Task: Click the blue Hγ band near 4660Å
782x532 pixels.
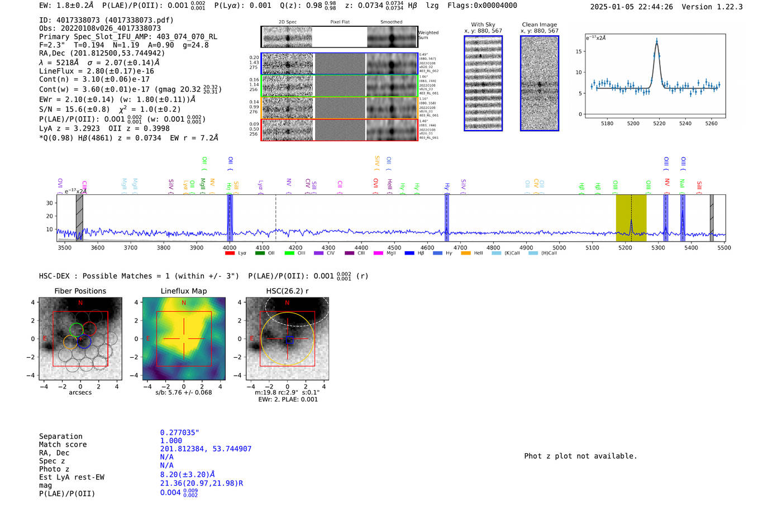Action: 447,218
